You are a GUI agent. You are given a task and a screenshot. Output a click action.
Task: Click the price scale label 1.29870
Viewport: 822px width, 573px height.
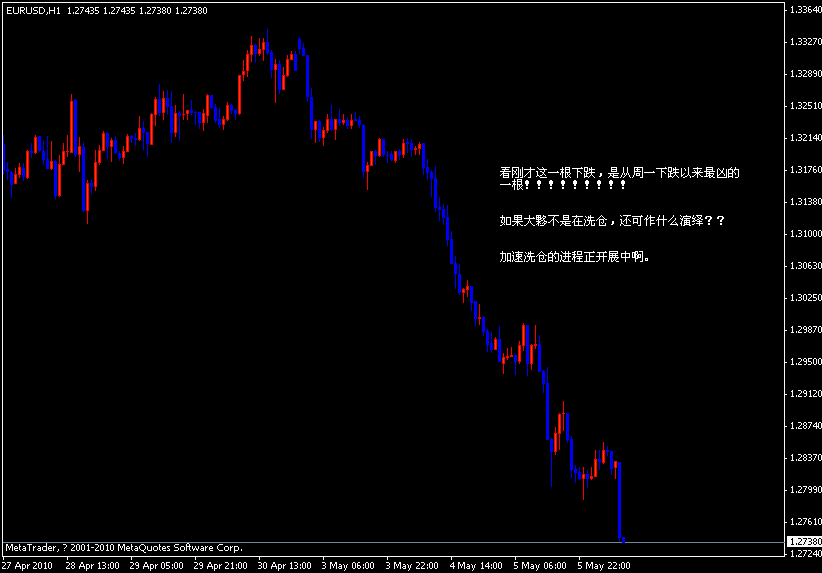pos(805,329)
